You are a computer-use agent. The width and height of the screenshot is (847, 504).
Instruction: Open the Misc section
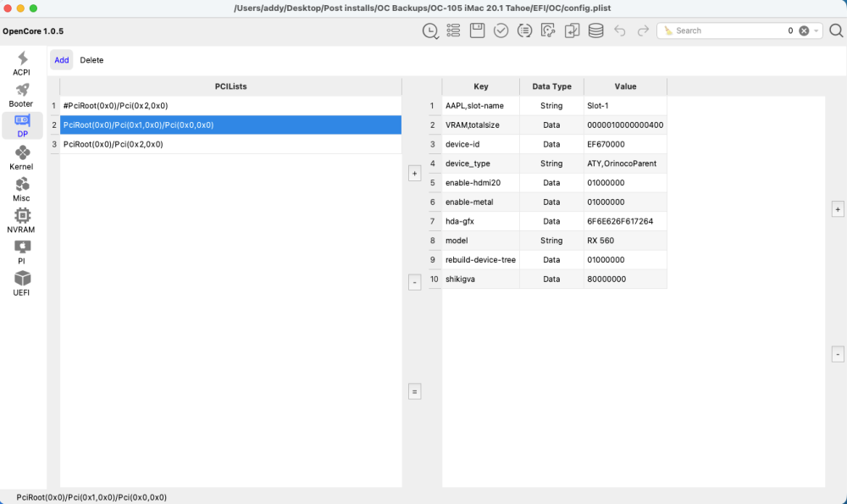click(22, 189)
